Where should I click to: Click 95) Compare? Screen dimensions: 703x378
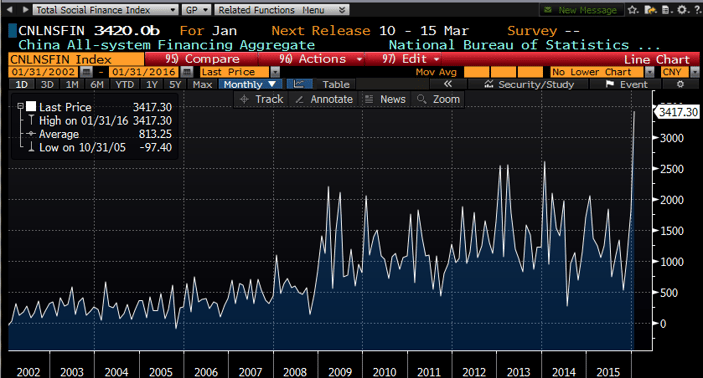(202, 59)
